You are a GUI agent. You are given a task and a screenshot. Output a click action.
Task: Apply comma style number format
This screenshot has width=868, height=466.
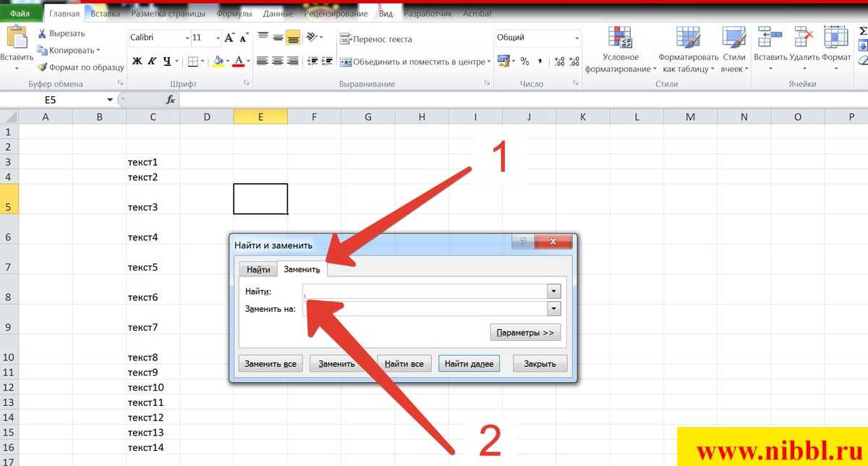(x=540, y=62)
